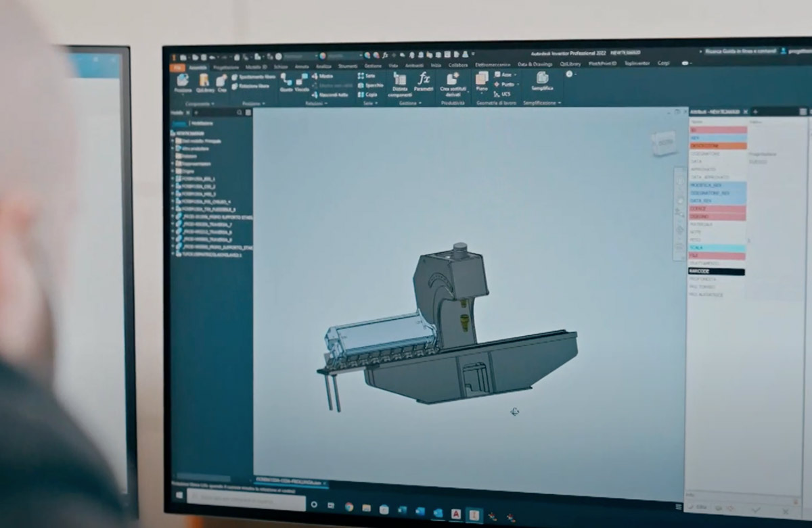Open the fx Parametri tool
812x528 pixels.
(424, 82)
